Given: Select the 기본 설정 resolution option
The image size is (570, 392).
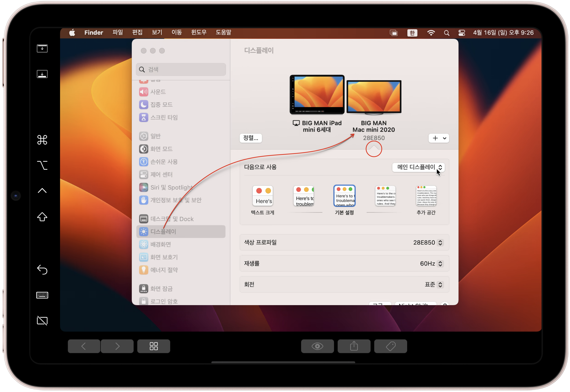Looking at the screenshot, I should point(344,196).
